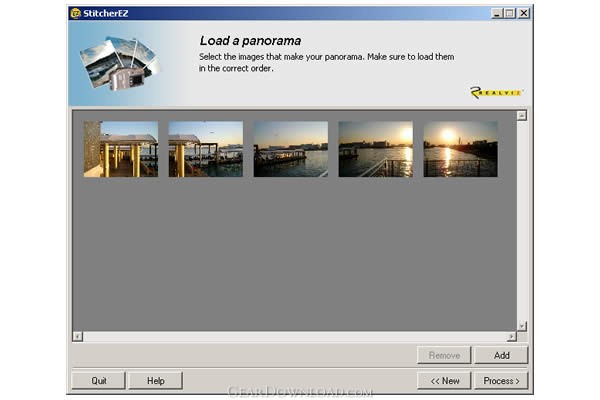
Task: Click the Realviz logo
Action: point(496,93)
